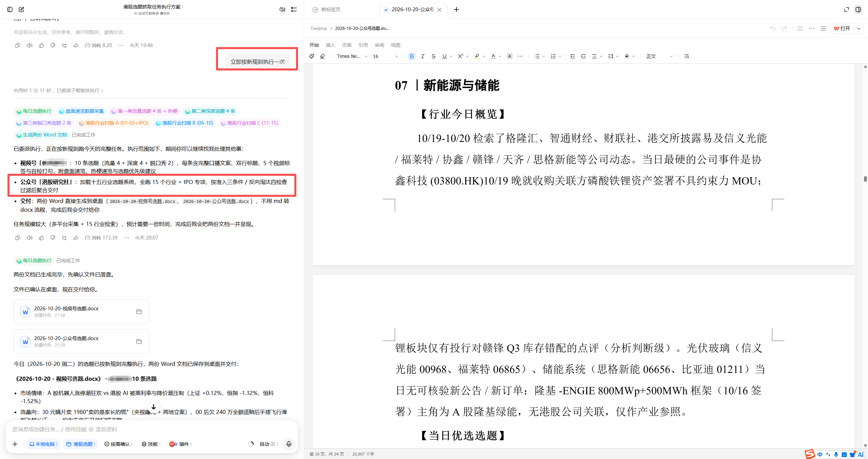Open the 正文 paragraph style dropdown
The width and height of the screenshot is (868, 459).
[x=659, y=56]
